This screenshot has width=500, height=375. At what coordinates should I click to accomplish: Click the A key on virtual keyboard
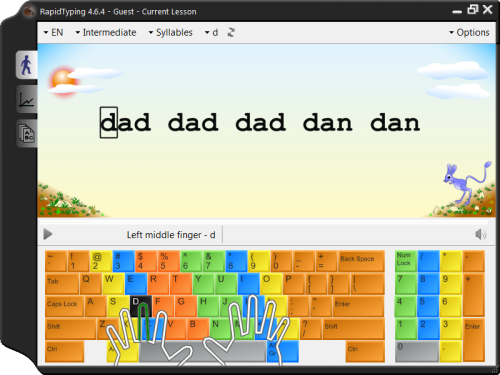point(95,306)
